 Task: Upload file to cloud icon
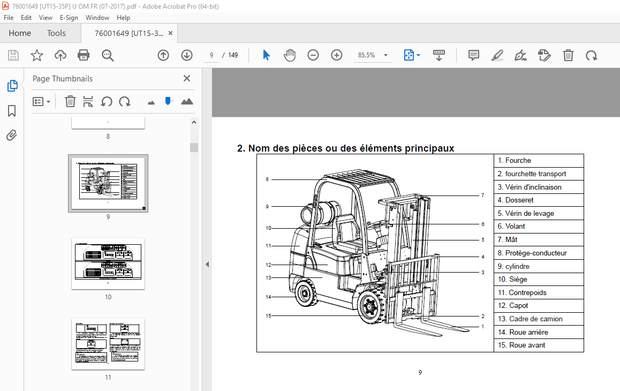point(60,55)
